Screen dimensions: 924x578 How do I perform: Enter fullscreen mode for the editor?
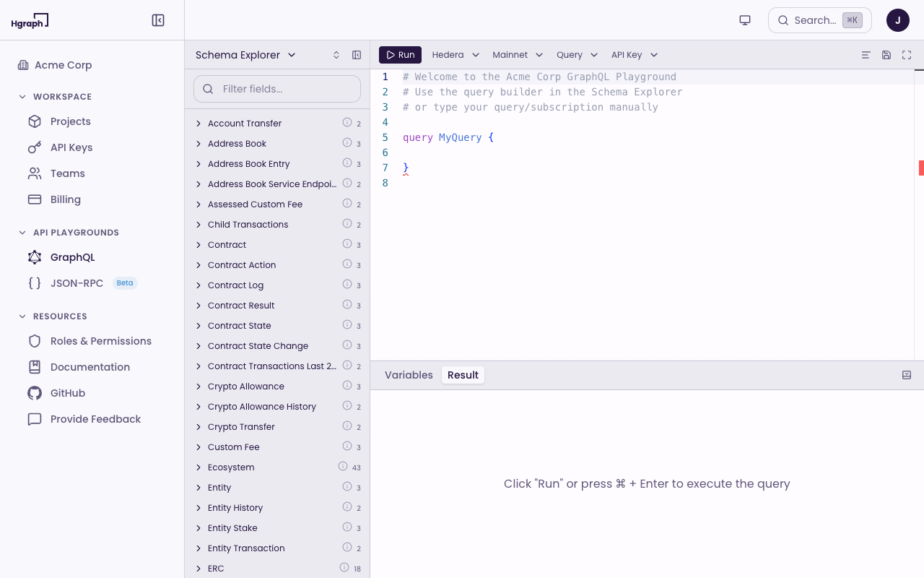(x=906, y=54)
